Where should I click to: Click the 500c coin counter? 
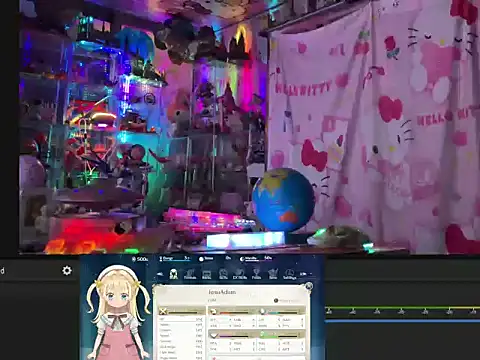click(140, 259)
